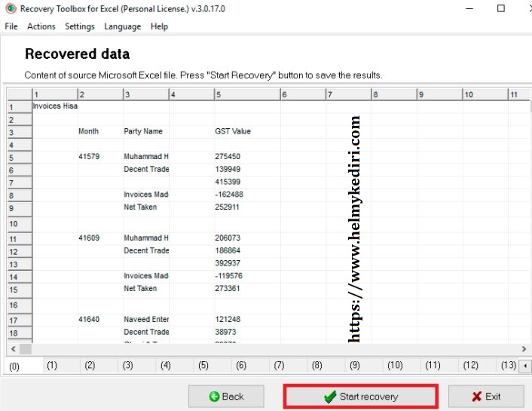Open the Actions menu
The image size is (532, 411).
[41, 26]
